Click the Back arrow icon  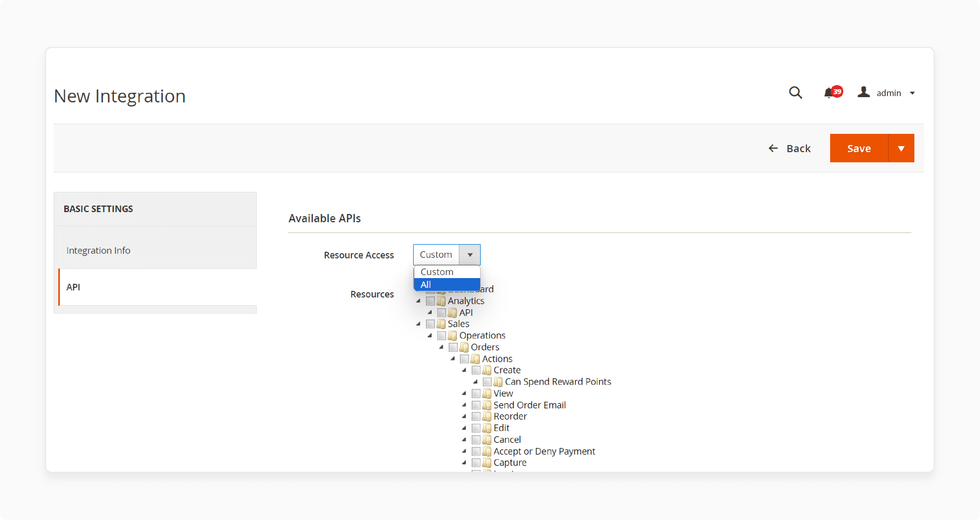(x=773, y=148)
